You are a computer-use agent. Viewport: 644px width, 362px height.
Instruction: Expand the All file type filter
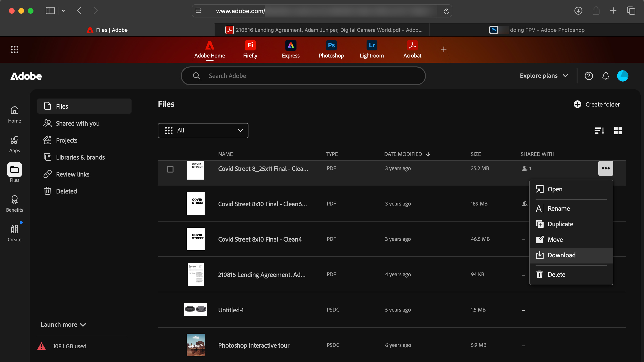click(203, 131)
